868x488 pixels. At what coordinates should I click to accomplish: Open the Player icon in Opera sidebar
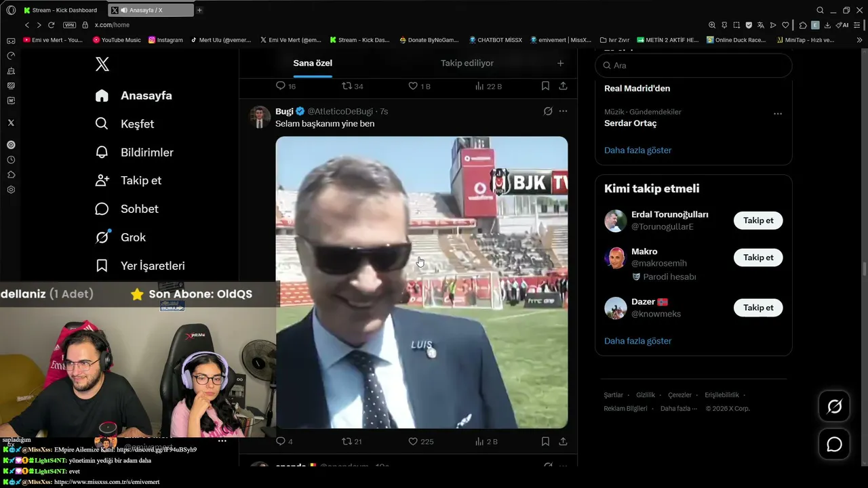click(11, 144)
